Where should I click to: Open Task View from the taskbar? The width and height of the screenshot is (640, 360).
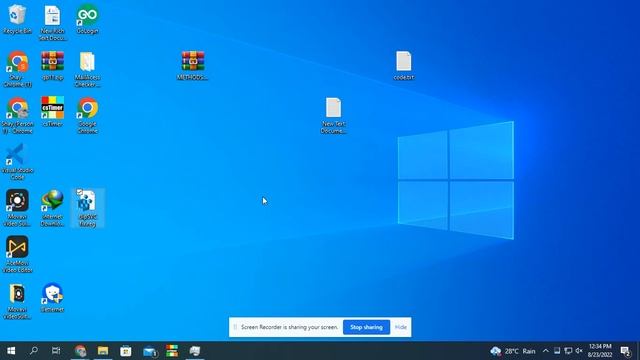click(56, 351)
